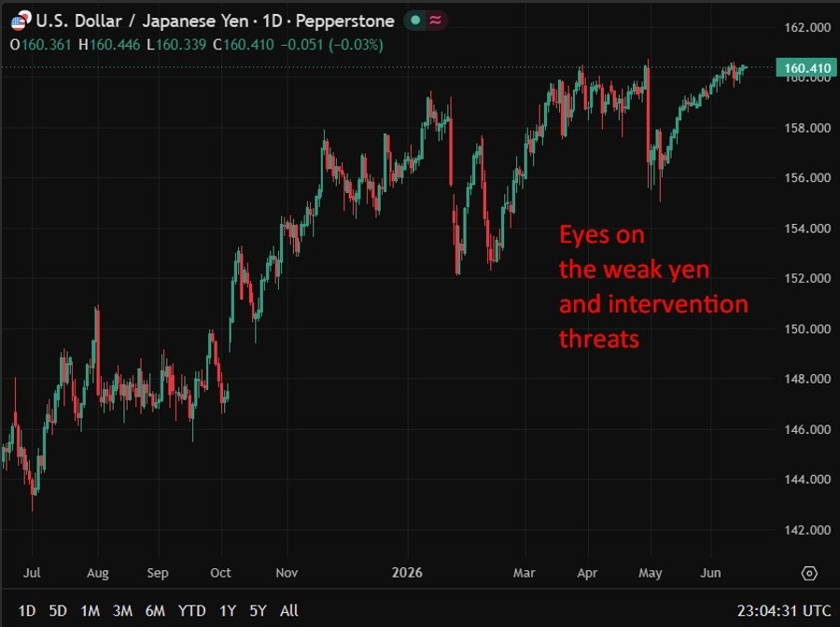The height and width of the screenshot is (627, 840).
Task: Click the 2026 time axis label
Action: pyautogui.click(x=407, y=573)
